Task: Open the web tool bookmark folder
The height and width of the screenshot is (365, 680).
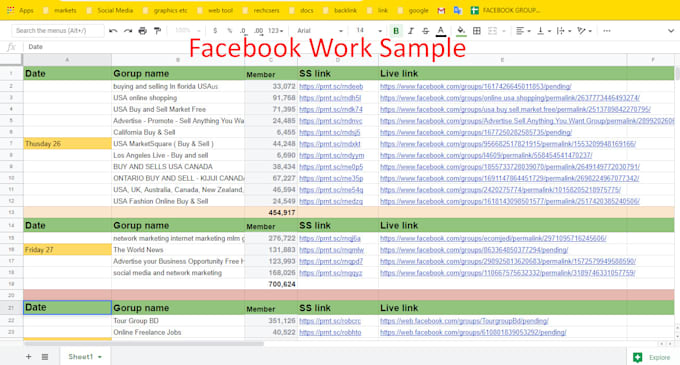Action: [x=216, y=10]
